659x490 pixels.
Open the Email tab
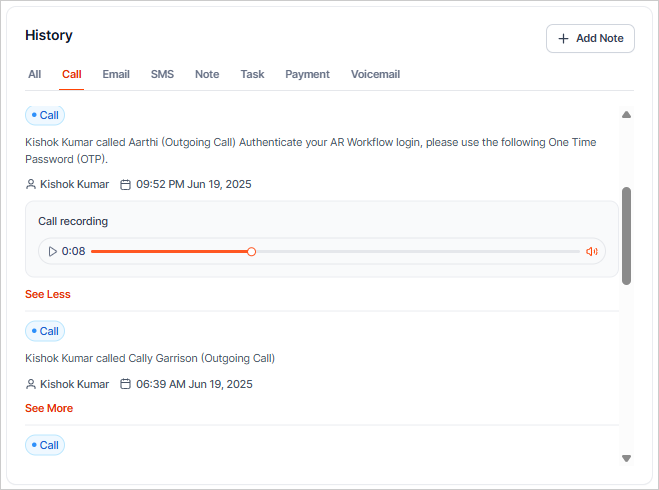[x=116, y=74]
